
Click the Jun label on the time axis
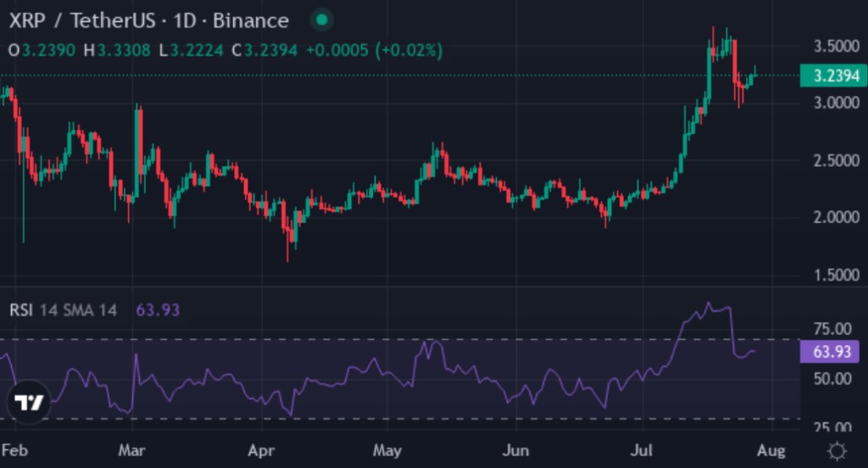pyautogui.click(x=515, y=450)
